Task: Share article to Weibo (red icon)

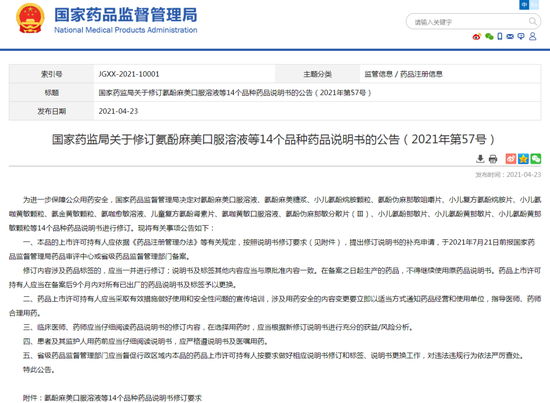Action: (x=511, y=159)
